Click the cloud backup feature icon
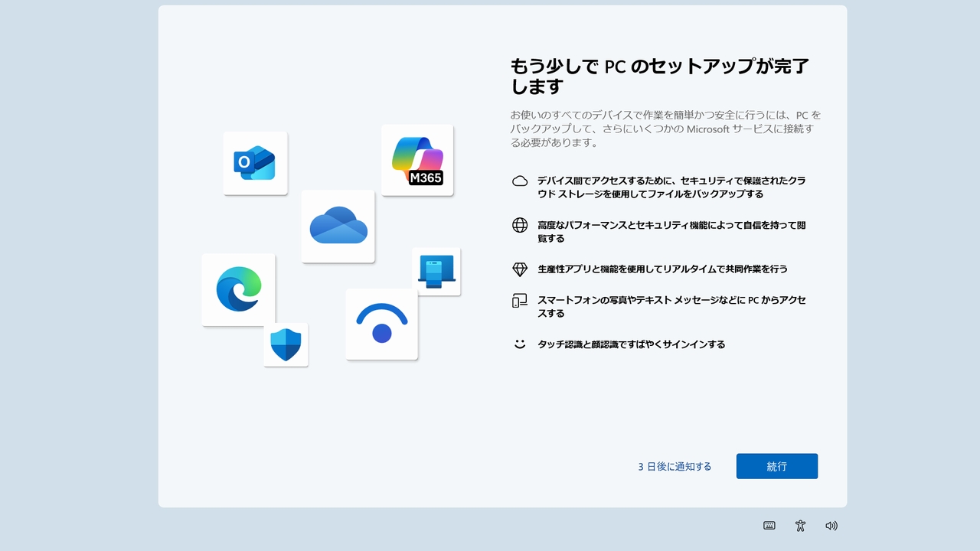Screen dimensions: 980x551 click(520, 181)
